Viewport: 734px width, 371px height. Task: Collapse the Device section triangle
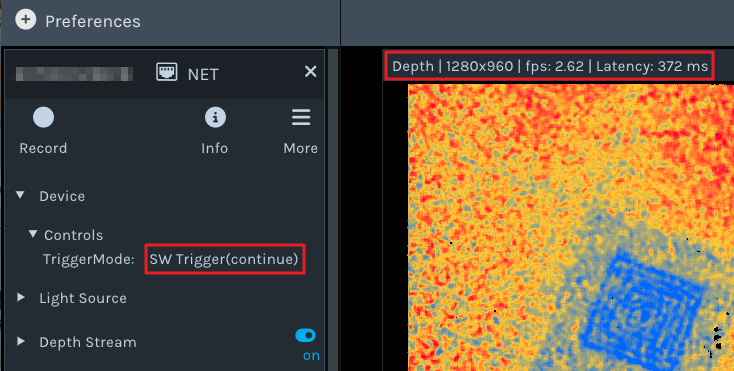coord(20,195)
